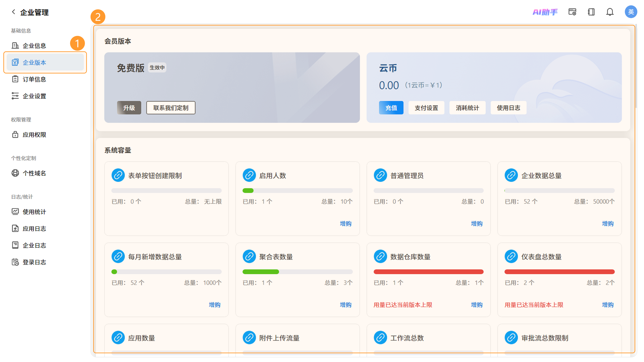Click 用量已达当前版本上限 under 仪表盘总数量
The width and height of the screenshot is (644, 362).
pyautogui.click(x=534, y=305)
